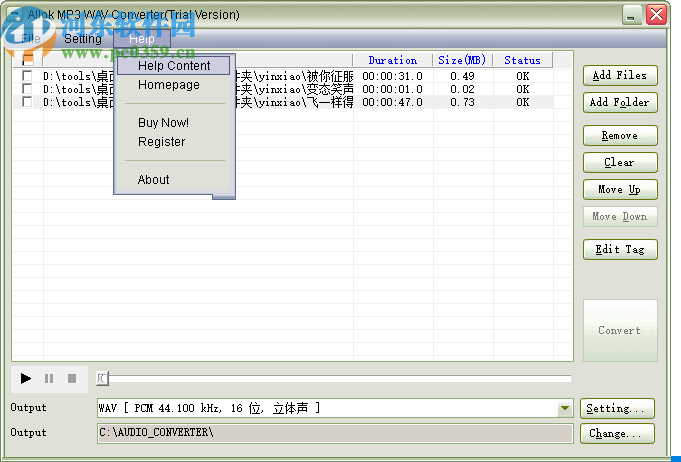This screenshot has width=681, height=462.
Task: Select Register in the Help menu
Action: pyautogui.click(x=161, y=142)
